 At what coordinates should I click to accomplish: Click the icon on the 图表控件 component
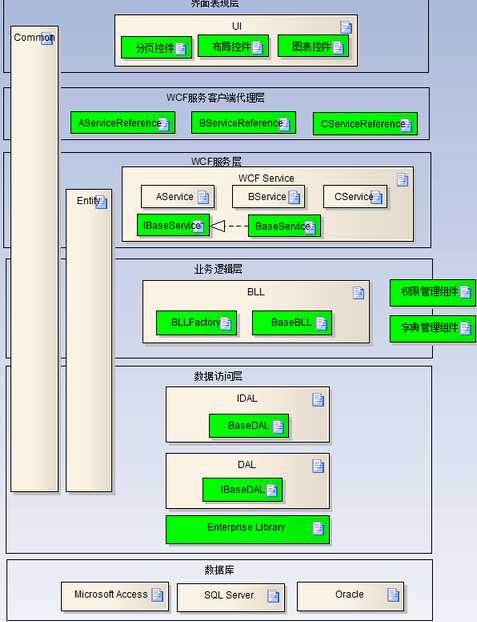[338, 48]
